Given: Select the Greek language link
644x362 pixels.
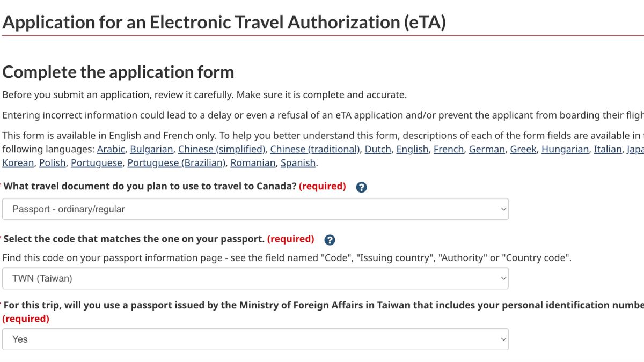Looking at the screenshot, I should (x=523, y=150).
